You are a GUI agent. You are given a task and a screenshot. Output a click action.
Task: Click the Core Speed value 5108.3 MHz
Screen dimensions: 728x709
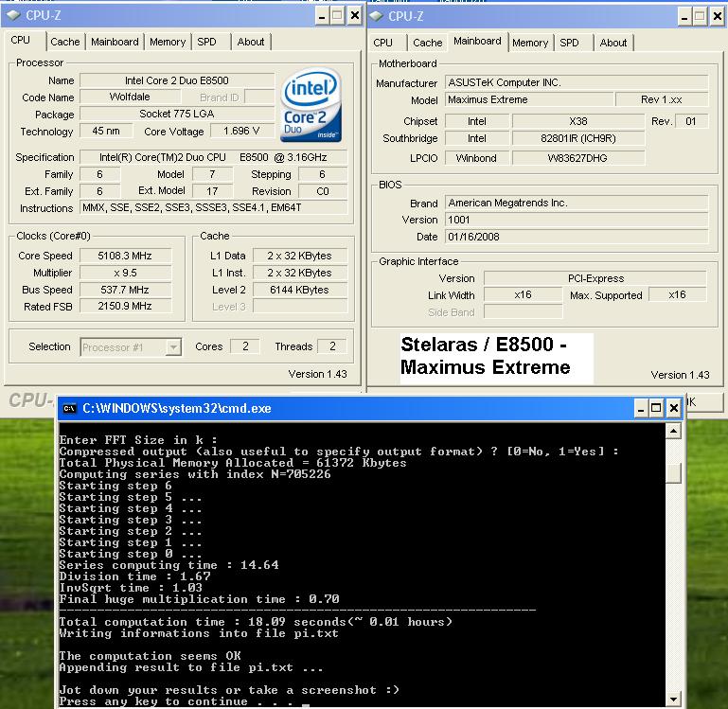[x=125, y=256]
